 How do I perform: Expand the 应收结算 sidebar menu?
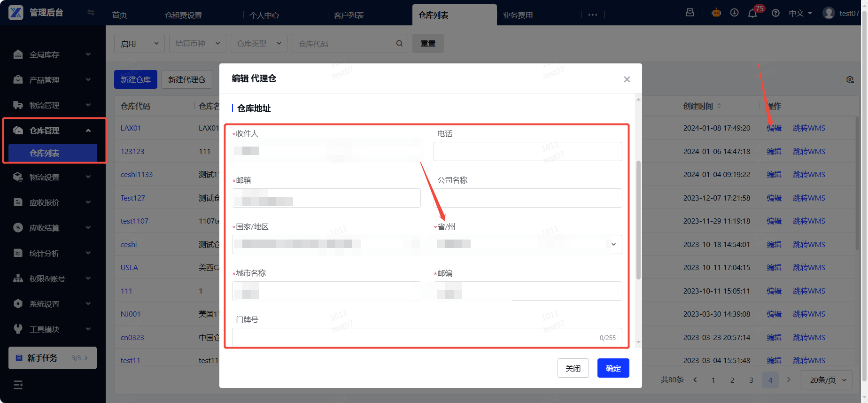[53, 228]
